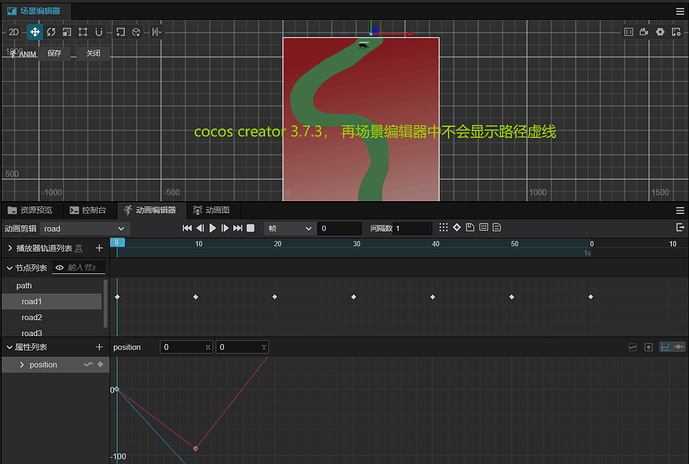Viewport: 689px width, 464px height.
Task: Open the scene gizmo settings gear
Action: click(660, 32)
